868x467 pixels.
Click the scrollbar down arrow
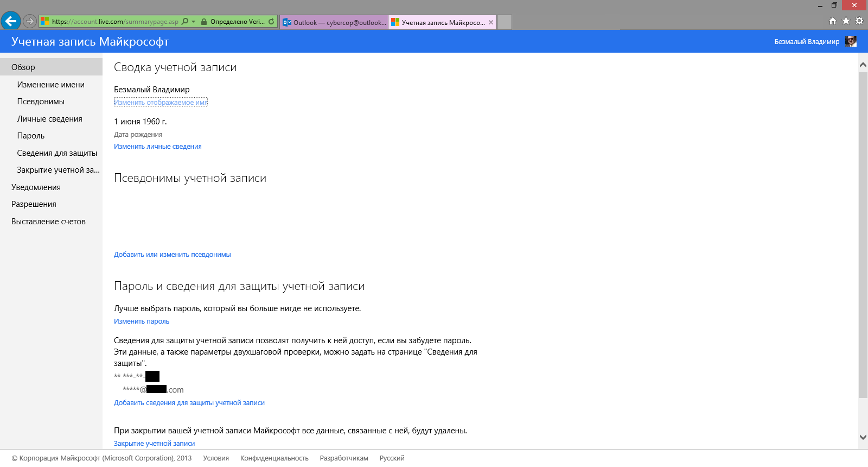click(863, 437)
